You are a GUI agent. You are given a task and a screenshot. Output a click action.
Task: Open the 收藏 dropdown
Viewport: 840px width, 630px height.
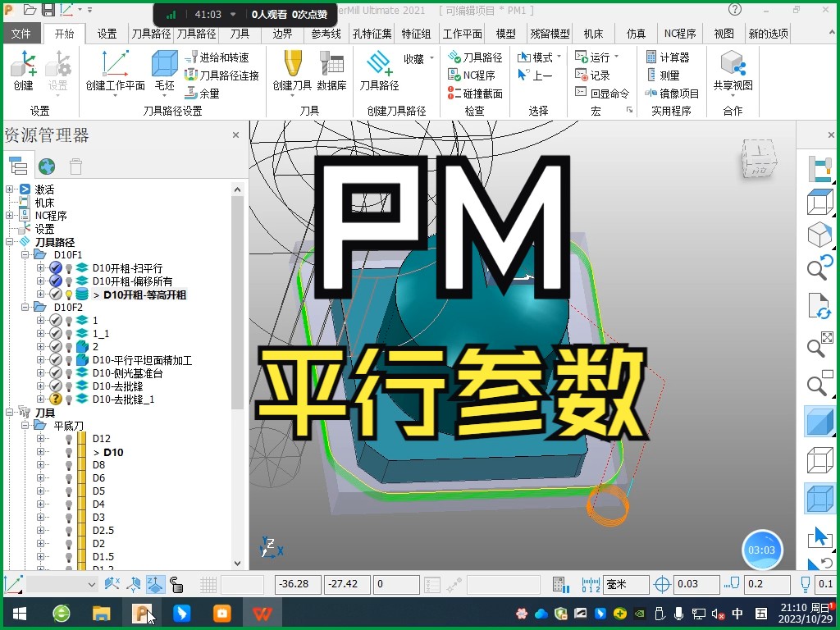(418, 58)
